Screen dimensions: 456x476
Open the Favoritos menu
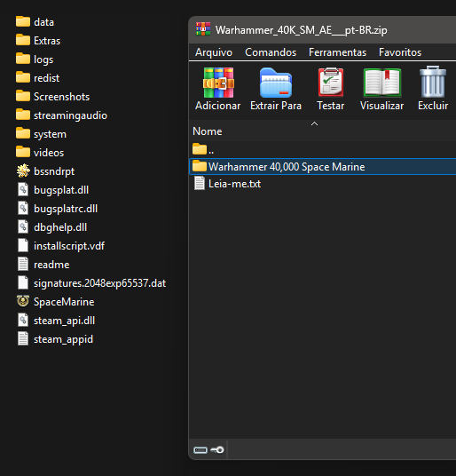[400, 52]
